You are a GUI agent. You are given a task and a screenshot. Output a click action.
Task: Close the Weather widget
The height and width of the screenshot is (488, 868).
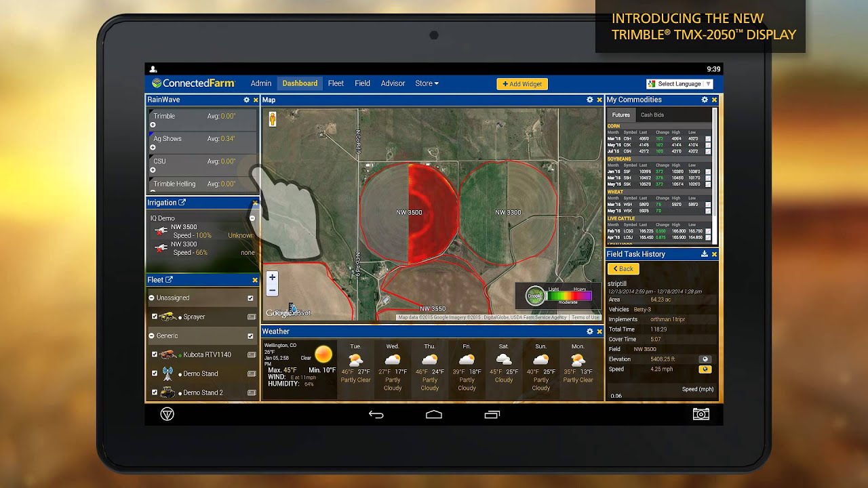point(599,331)
